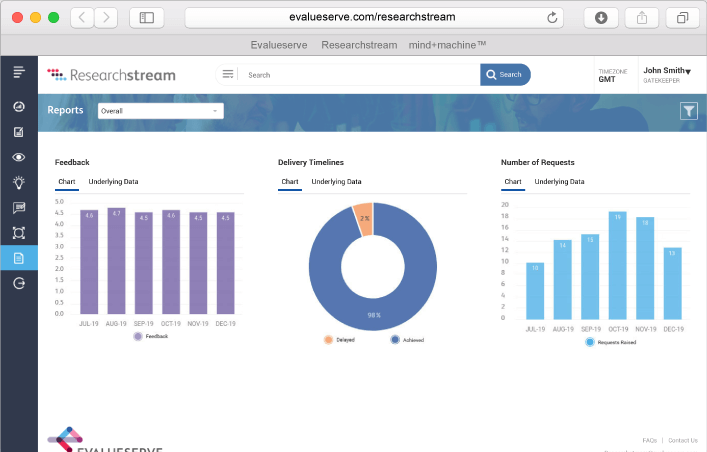Viewport: 707px width, 452px height.
Task: Open Underlying Data tab under Delivery Timelines
Action: coord(336,182)
